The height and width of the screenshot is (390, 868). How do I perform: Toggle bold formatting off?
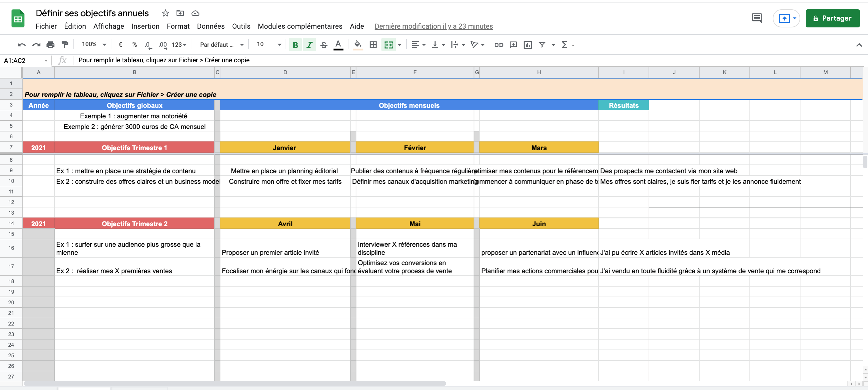click(295, 45)
